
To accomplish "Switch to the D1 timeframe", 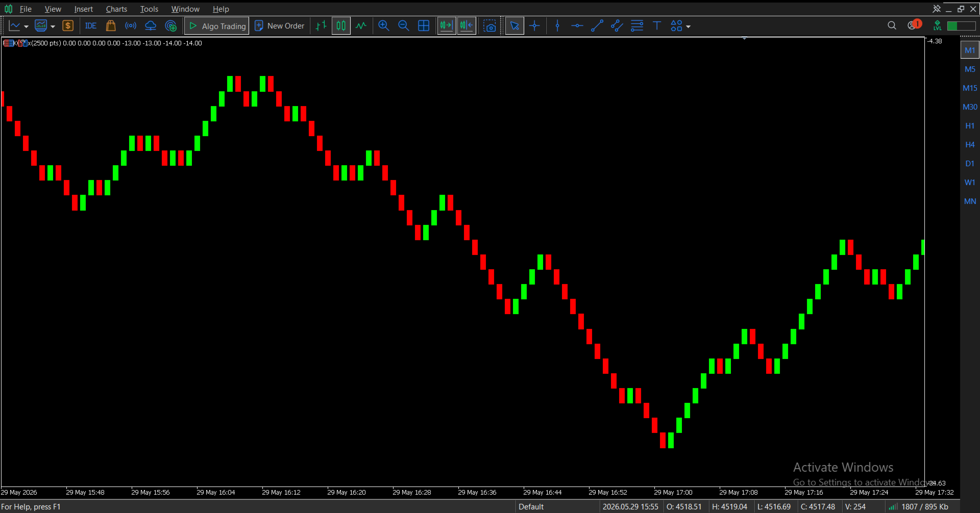I will [x=970, y=163].
